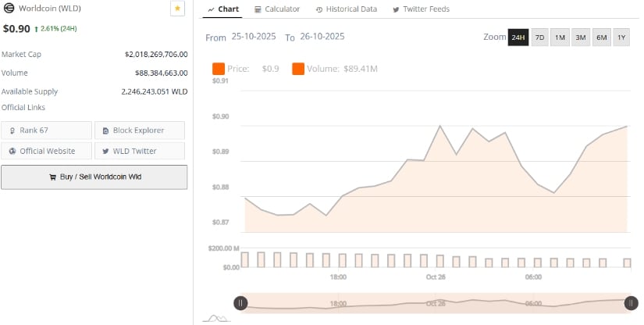
Task: Select the 1Y zoom range
Action: [621, 37]
